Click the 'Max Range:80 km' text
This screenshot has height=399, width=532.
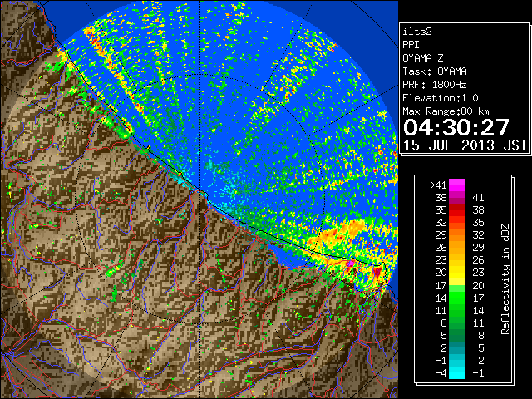point(446,111)
